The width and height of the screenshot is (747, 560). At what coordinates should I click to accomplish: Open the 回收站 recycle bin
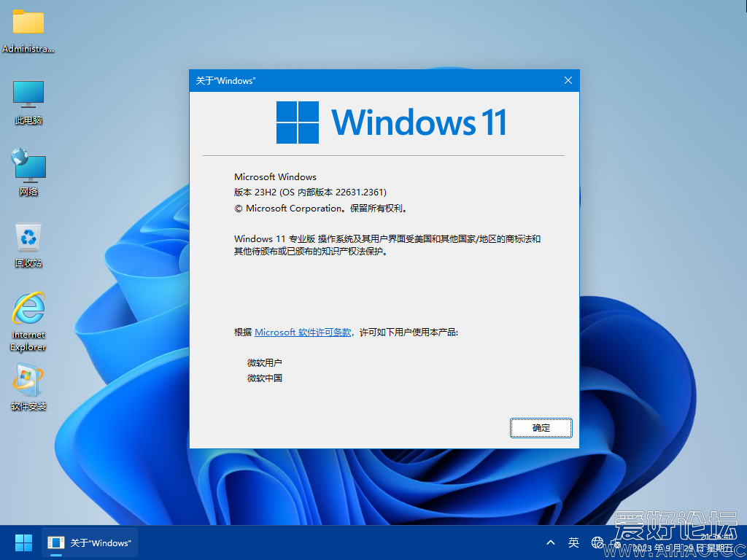pos(28,241)
